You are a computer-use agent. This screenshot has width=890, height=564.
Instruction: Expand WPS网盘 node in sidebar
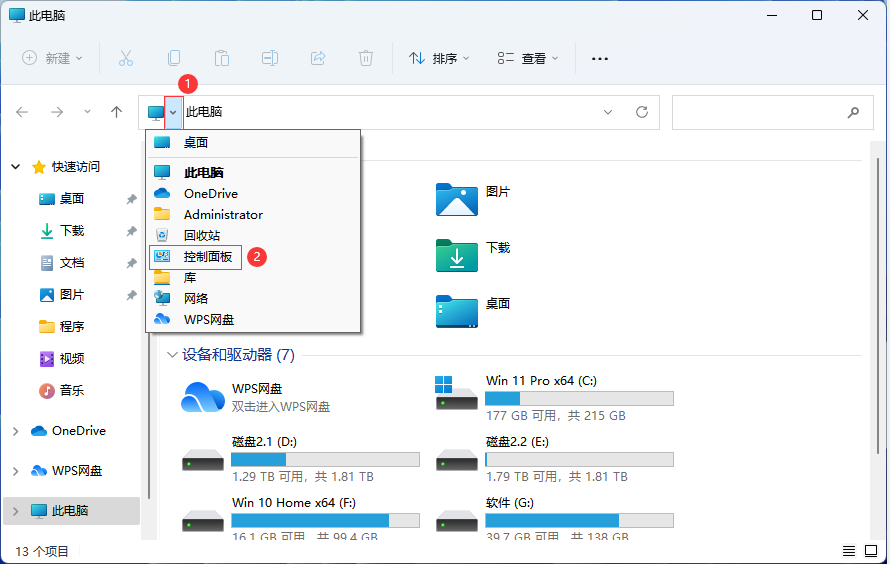tap(16, 471)
